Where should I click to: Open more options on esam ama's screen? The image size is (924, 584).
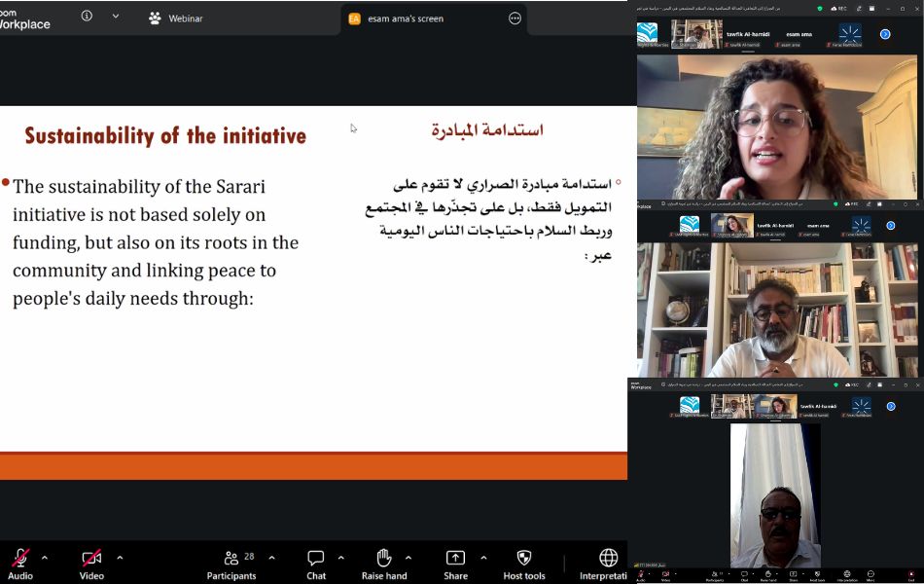515,18
